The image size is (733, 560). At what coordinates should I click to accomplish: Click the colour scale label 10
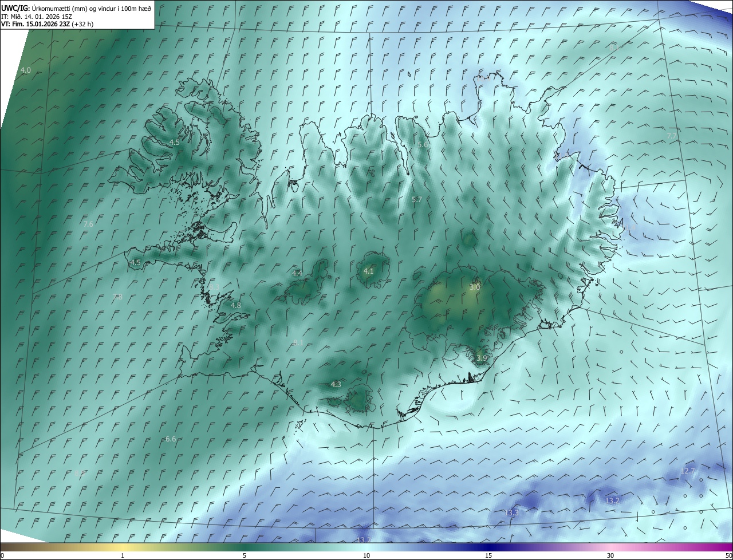(x=366, y=555)
